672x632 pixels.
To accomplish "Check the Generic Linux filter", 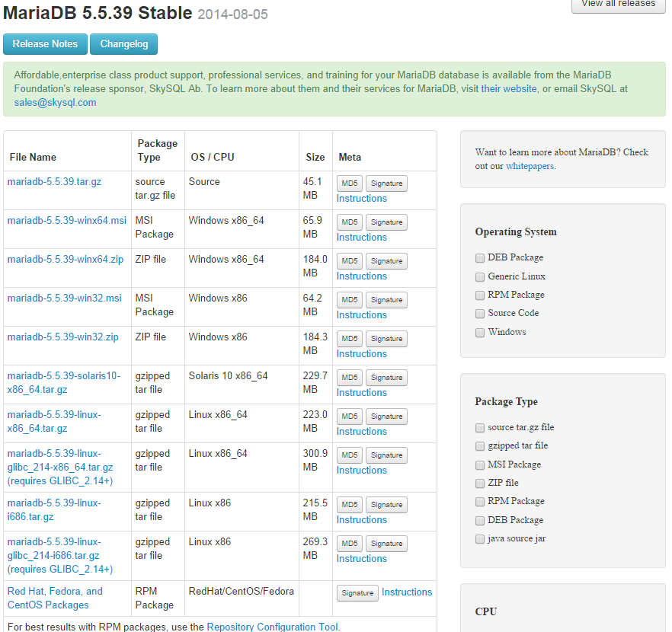I will pyautogui.click(x=480, y=277).
